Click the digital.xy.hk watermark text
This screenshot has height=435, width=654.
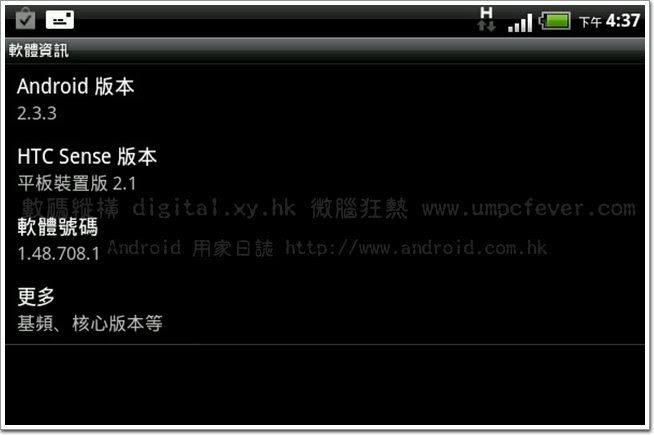pyautogui.click(x=214, y=207)
